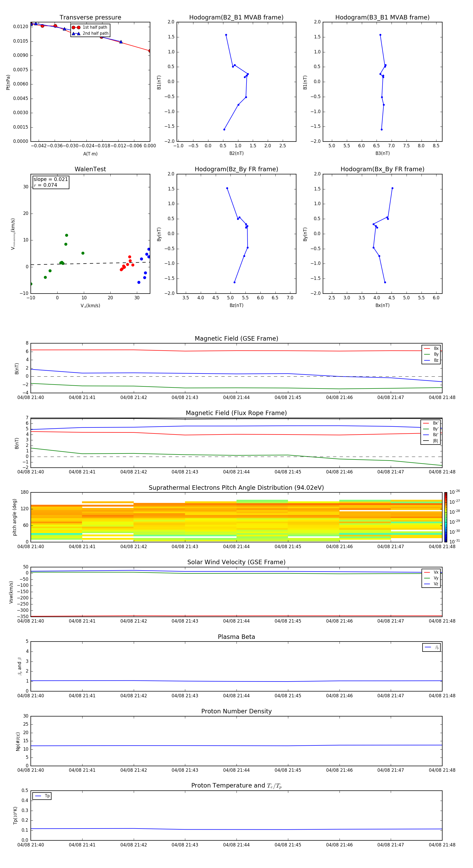473x868 pixels.
Task: Select the "2nd half path" legend entry
Action: point(90,33)
